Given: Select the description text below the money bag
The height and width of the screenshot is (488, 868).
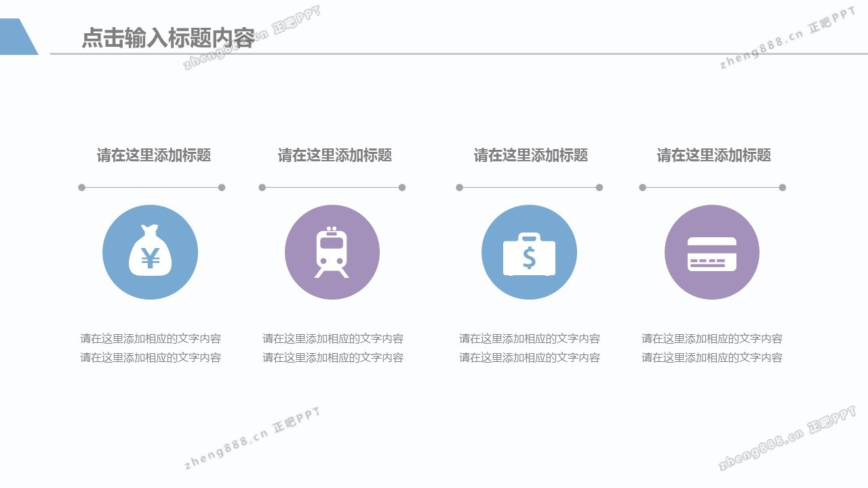Looking at the screenshot, I should [151, 348].
